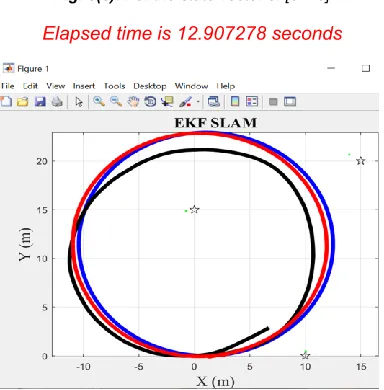Viewport: 384px width, 390px height.
Task: Click the New Figure toolbar icon
Action: click(6, 102)
